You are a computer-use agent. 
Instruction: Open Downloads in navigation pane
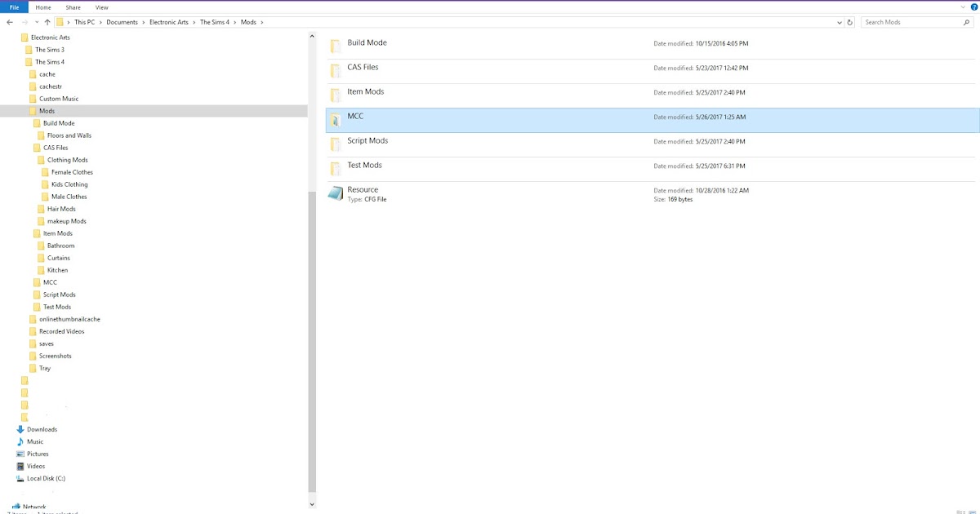pos(42,429)
